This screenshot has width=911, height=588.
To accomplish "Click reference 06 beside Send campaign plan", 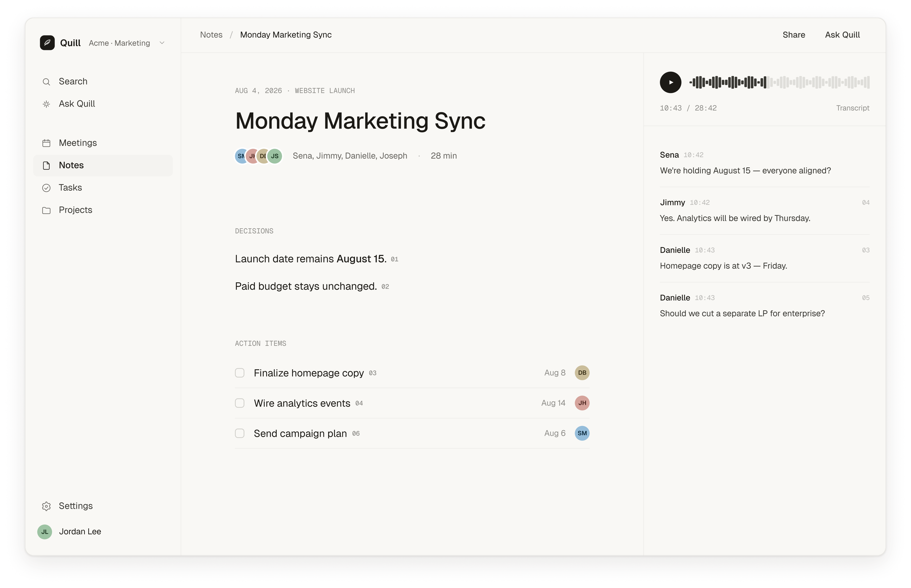I will coord(356,434).
